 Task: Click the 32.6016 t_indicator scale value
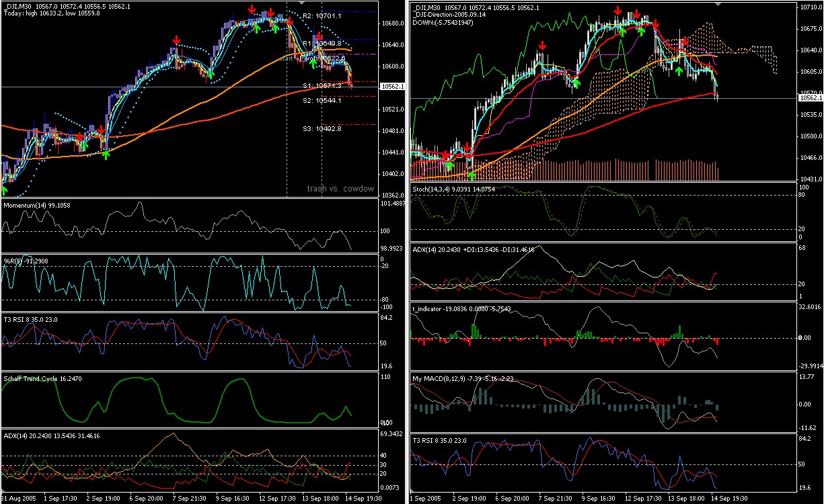pyautogui.click(x=811, y=307)
